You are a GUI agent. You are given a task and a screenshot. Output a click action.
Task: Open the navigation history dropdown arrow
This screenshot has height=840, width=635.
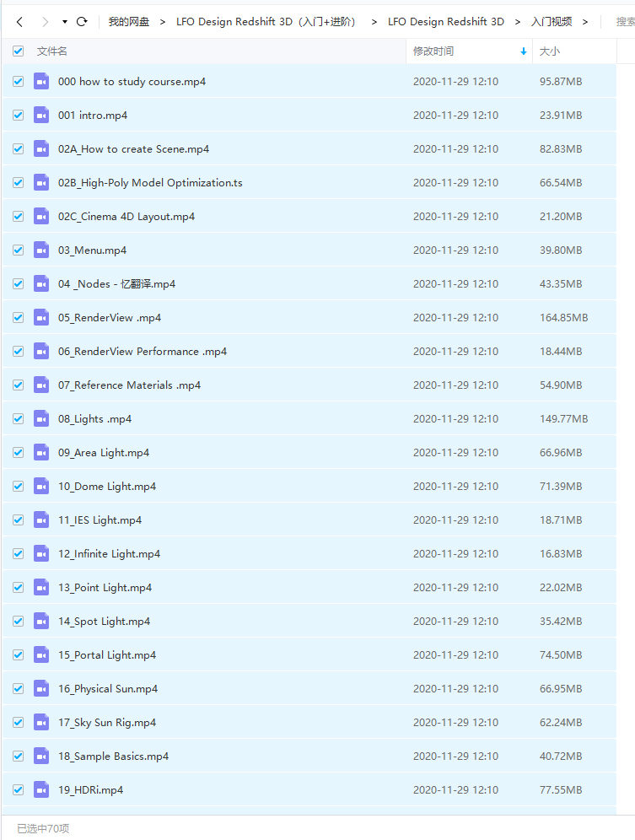click(65, 22)
